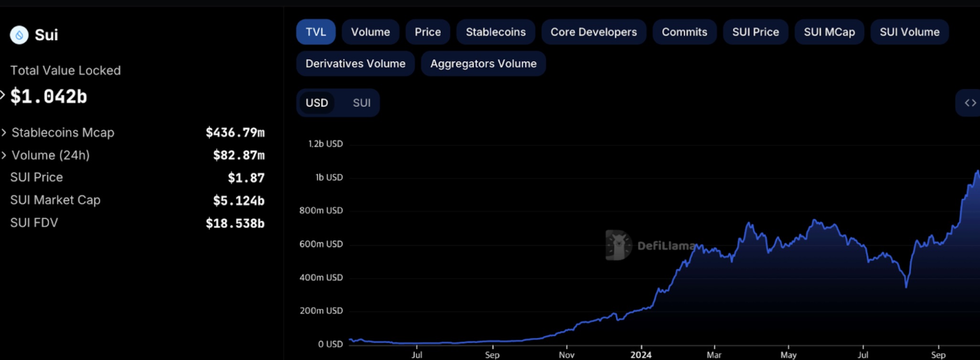Enable the SUI Price chart

click(x=756, y=32)
